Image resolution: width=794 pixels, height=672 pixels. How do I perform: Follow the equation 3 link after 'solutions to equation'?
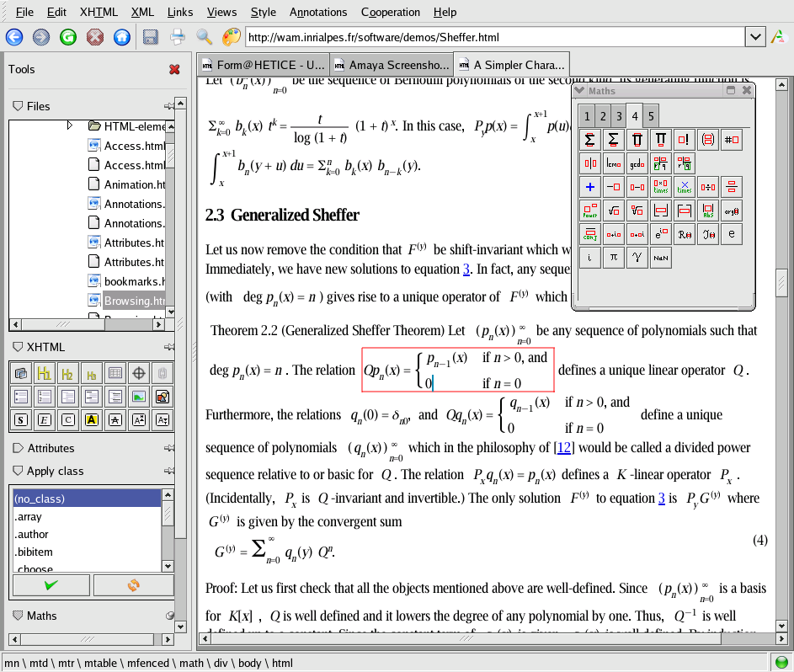(466, 269)
